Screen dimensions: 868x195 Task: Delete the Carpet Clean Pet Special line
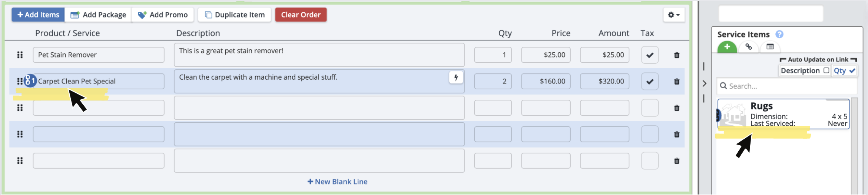click(x=676, y=82)
